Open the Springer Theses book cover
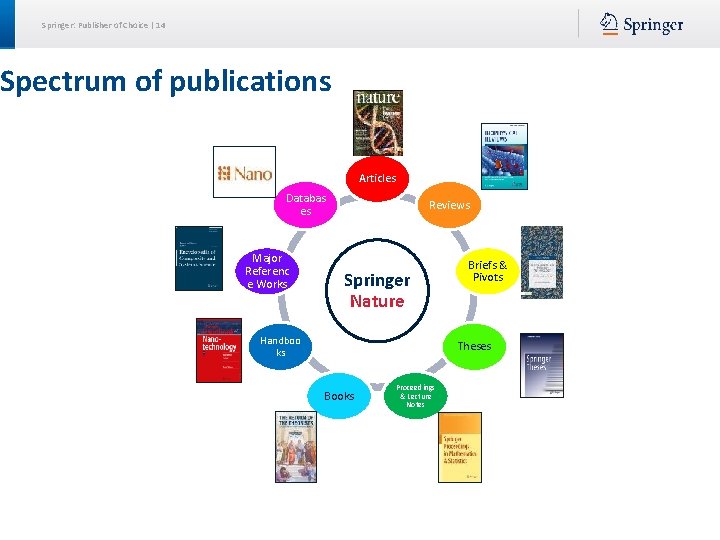This screenshot has height=540, width=720. pyautogui.click(x=542, y=366)
